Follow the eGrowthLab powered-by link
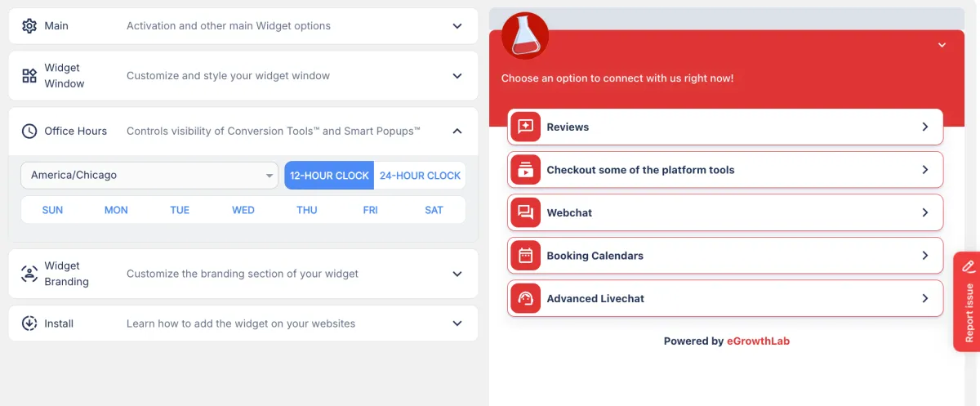Image resolution: width=980 pixels, height=406 pixels. coord(758,341)
